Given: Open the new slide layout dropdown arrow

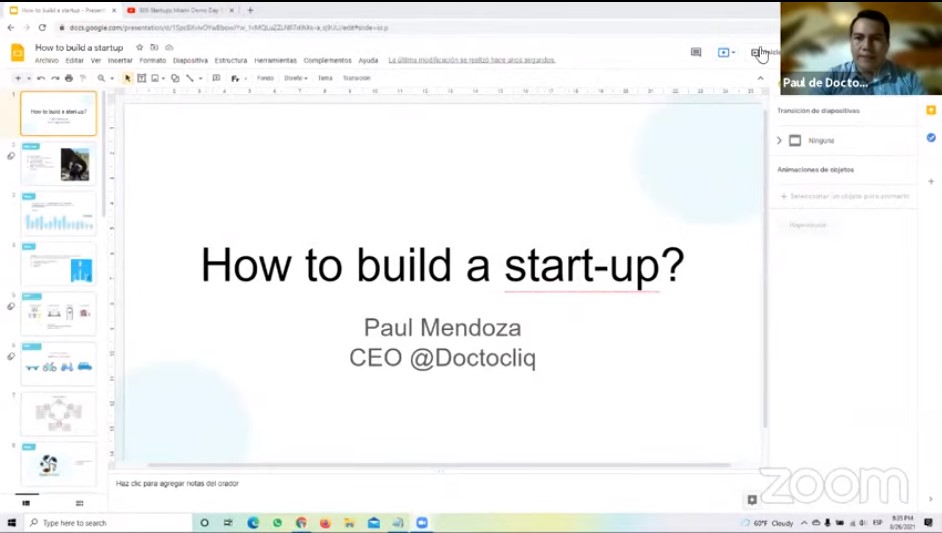Looking at the screenshot, I should tap(28, 79).
